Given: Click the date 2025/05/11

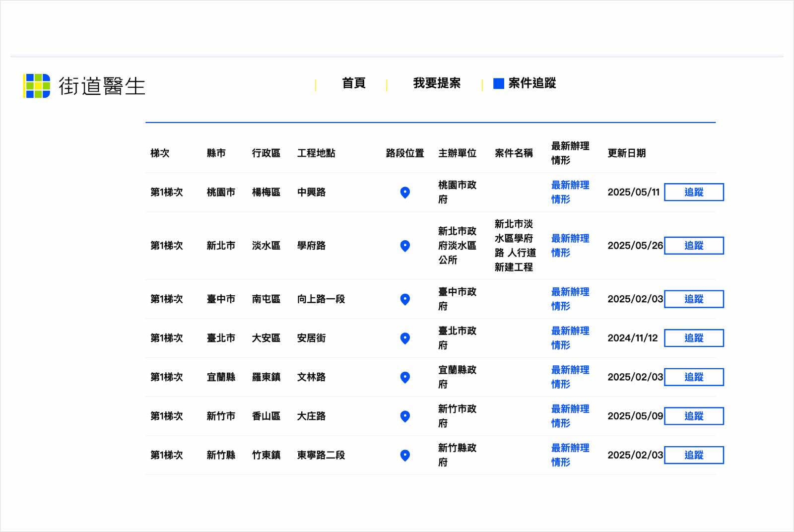Looking at the screenshot, I should coord(634,192).
